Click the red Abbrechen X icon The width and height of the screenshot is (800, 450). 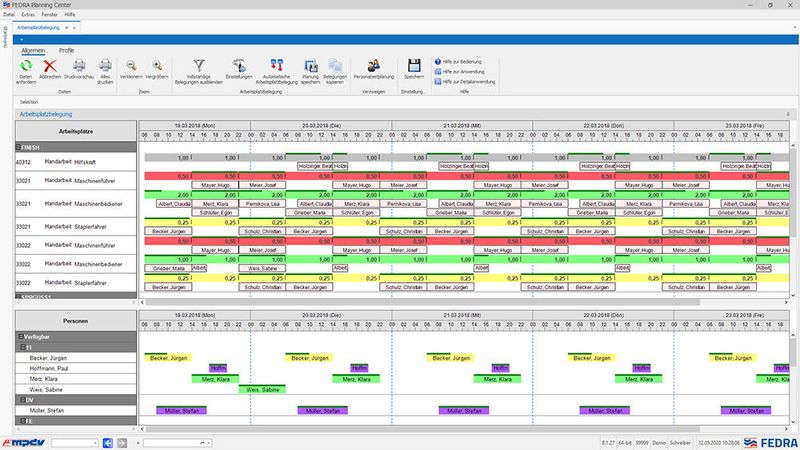[49, 66]
